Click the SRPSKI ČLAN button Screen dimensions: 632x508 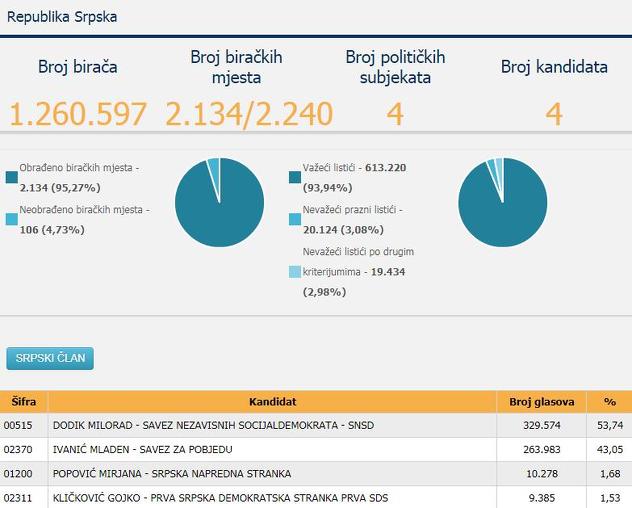point(50,358)
